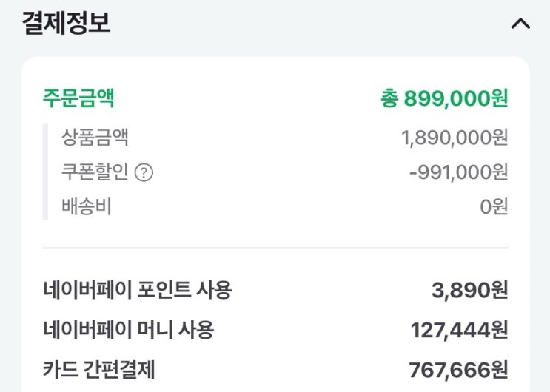Select the Naver Pay money amount 127,444원

click(459, 330)
